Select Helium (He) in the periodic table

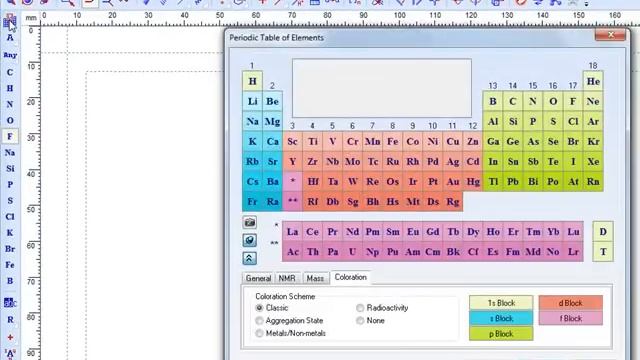coord(593,81)
